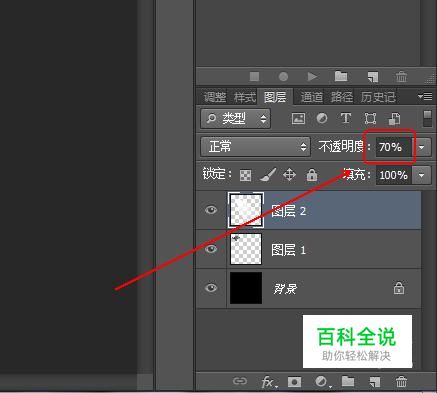
Task: Open the layers panel flyout menu
Action: pyautogui.click(x=425, y=97)
